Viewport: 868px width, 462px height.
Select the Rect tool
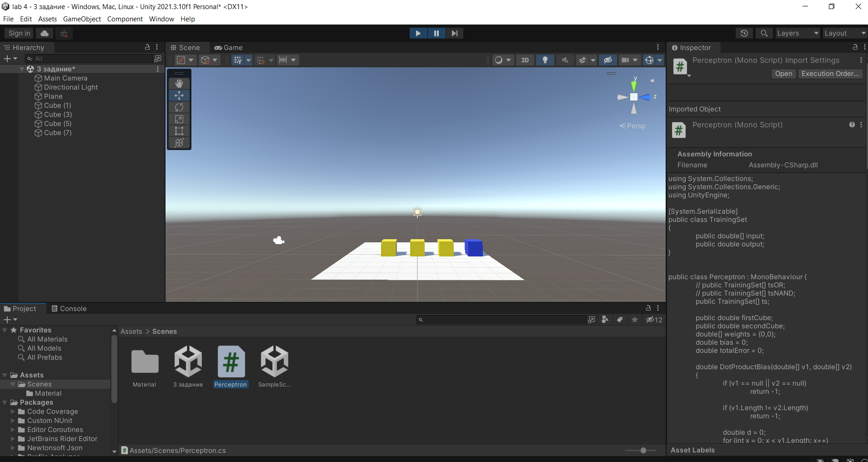(179, 131)
